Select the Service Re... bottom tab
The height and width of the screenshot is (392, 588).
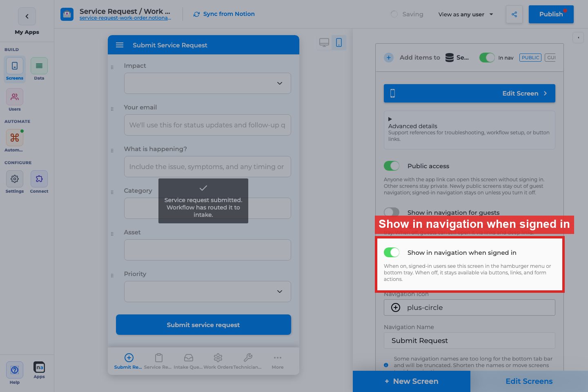[158, 361]
